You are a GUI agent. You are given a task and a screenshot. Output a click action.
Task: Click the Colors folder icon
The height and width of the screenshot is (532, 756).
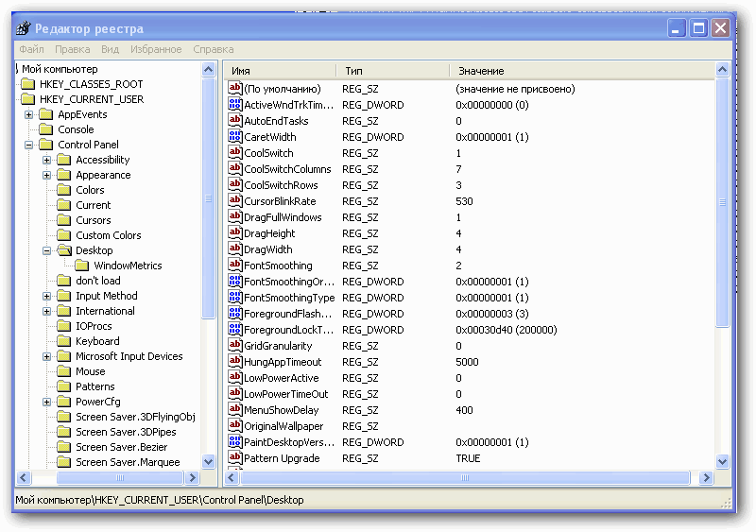[63, 190]
